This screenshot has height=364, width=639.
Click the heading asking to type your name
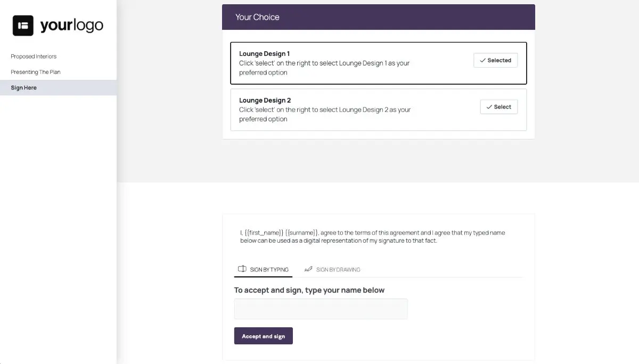[x=309, y=290]
